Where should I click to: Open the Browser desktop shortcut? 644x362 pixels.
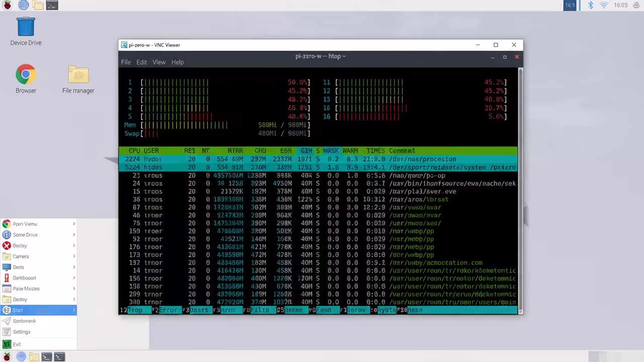(x=26, y=79)
